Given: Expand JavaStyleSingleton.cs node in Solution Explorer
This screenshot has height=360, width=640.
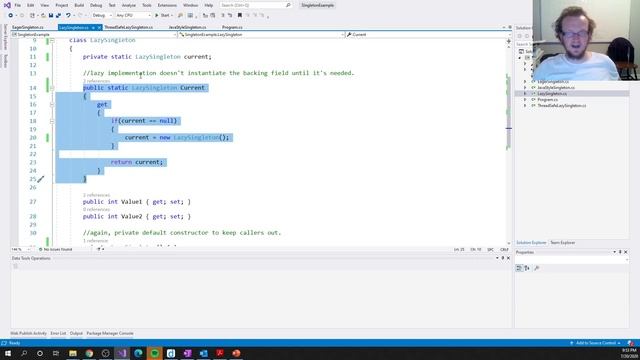Looking at the screenshot, I should click(x=525, y=87).
